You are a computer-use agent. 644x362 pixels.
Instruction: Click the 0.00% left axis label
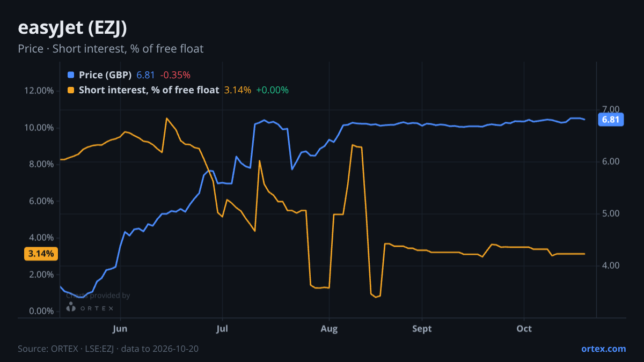coord(41,312)
